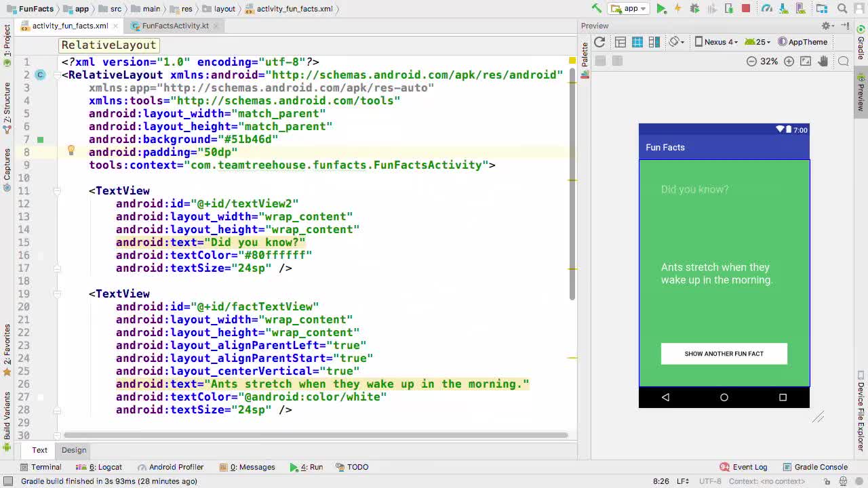
Task: Click the green background color swatch in the gutter
Action: (x=39, y=139)
